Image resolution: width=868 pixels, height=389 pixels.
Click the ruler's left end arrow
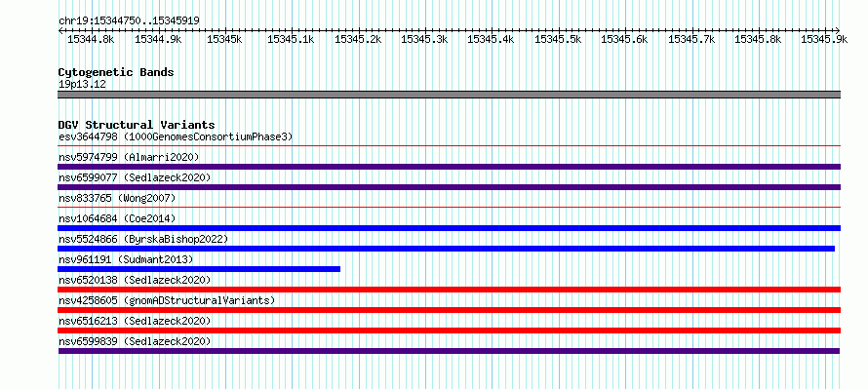pyautogui.click(x=60, y=30)
